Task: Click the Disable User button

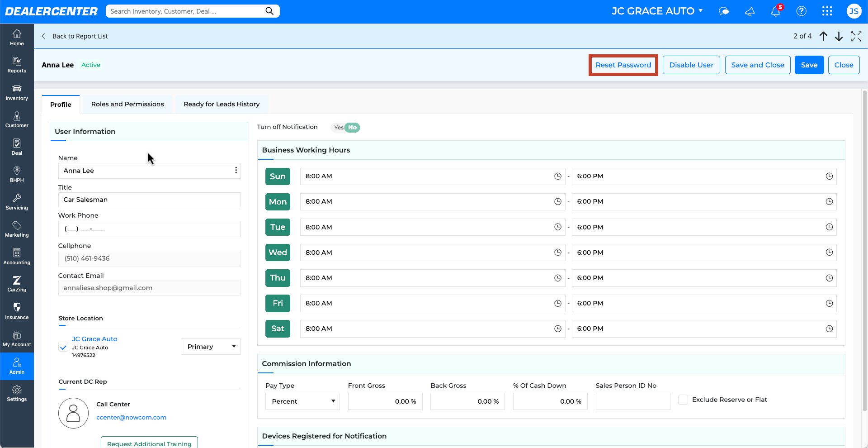Action: point(691,65)
